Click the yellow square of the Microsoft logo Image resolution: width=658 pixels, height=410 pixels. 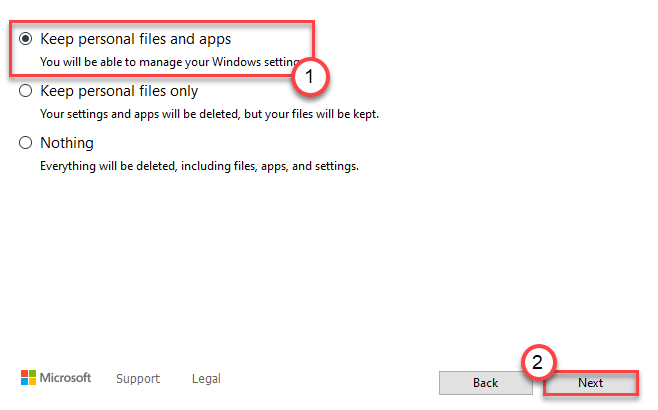pyautogui.click(x=31, y=382)
